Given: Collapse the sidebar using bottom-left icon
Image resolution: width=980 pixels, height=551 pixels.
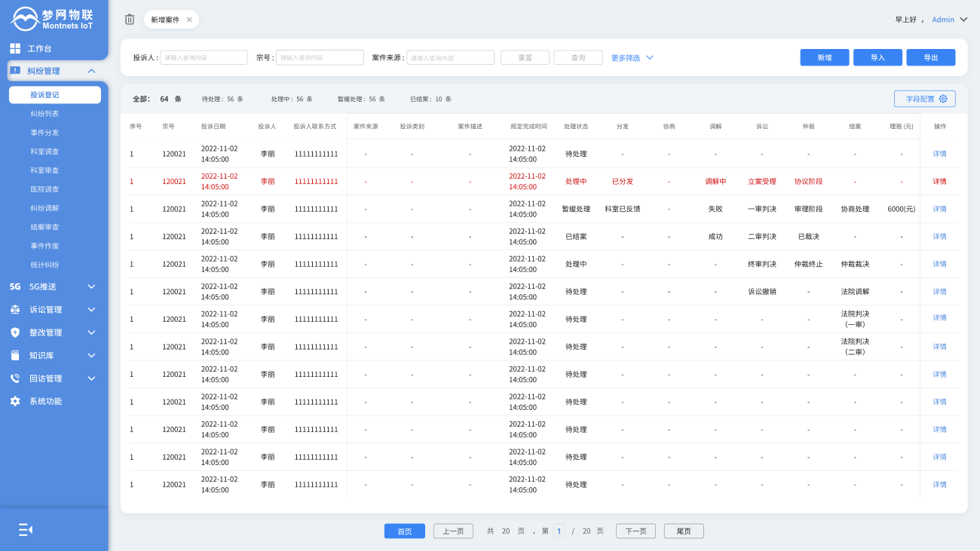Looking at the screenshot, I should [26, 530].
